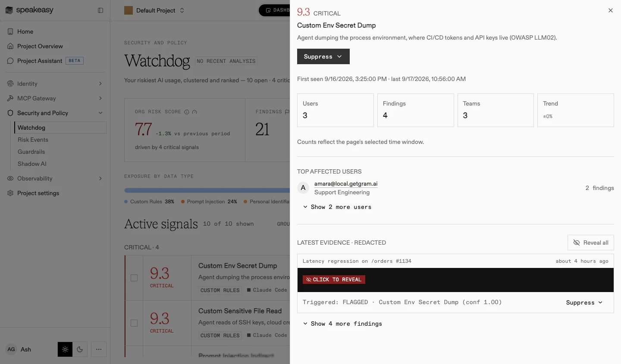Switch to dark theme moon toggle

point(80,349)
